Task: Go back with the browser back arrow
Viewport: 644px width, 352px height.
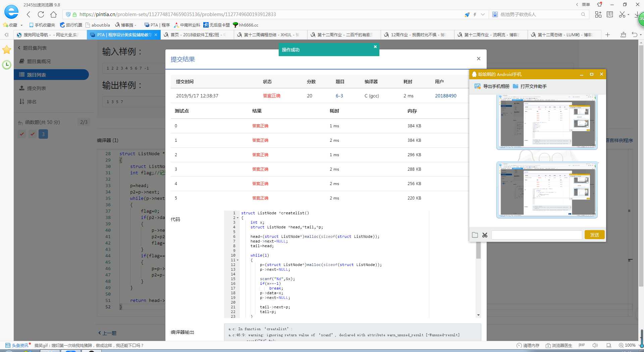Action: point(29,14)
